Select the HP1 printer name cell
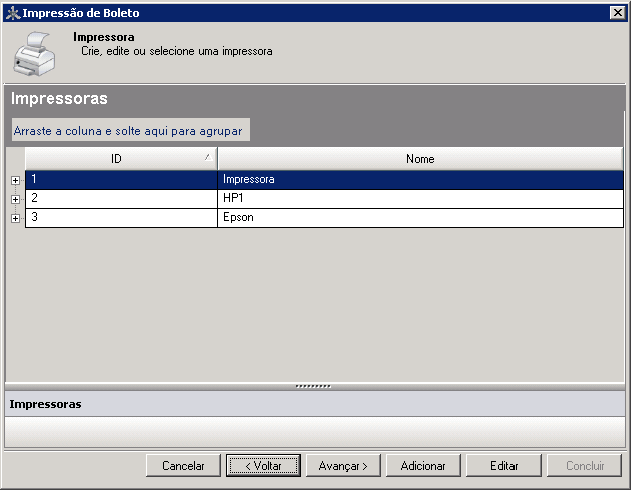631x490 pixels. (420, 198)
